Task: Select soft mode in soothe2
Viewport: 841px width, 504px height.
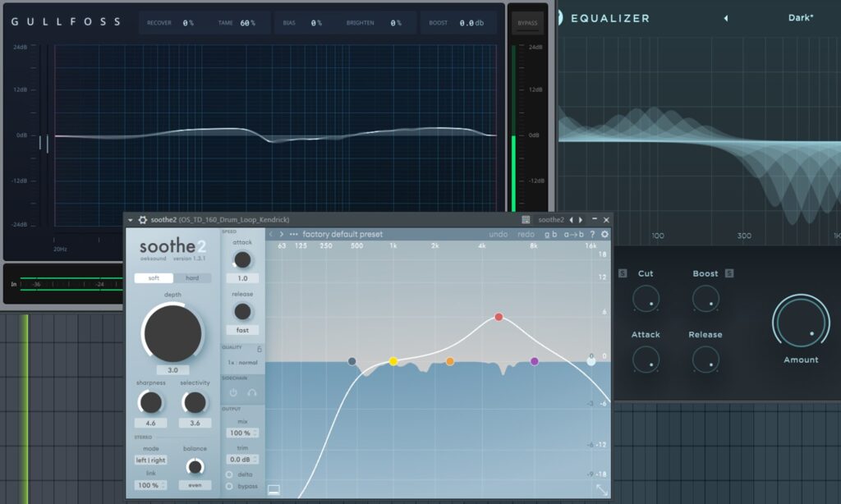Action: [154, 277]
